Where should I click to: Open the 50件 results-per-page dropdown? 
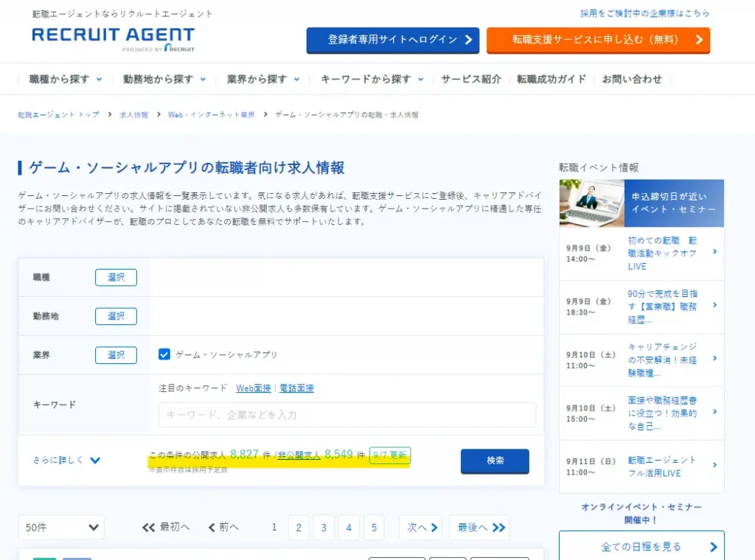[x=61, y=528]
